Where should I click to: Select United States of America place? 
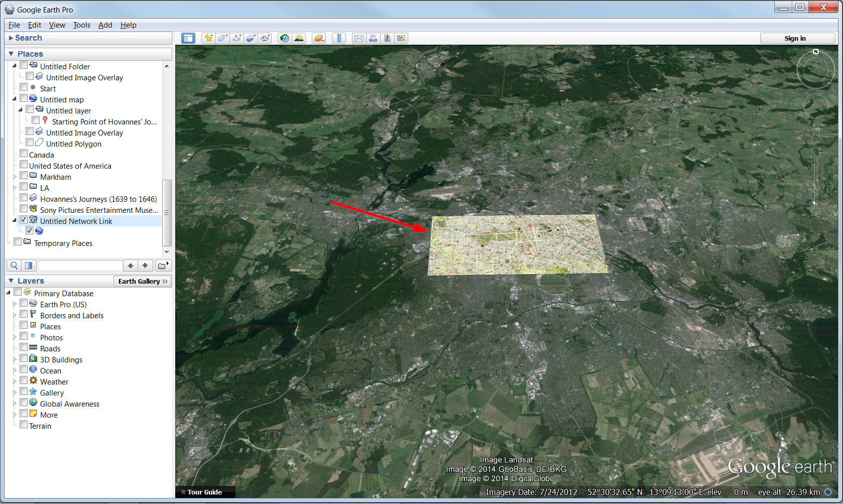click(70, 166)
